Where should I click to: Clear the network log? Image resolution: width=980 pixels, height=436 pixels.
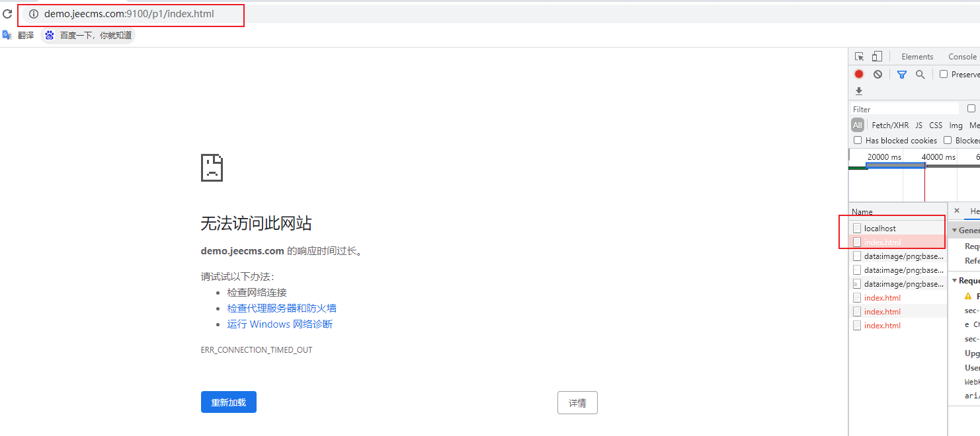(878, 75)
